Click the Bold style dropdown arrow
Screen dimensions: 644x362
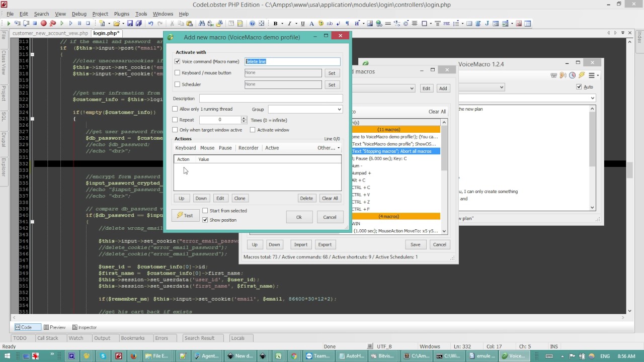[x=282, y=23]
